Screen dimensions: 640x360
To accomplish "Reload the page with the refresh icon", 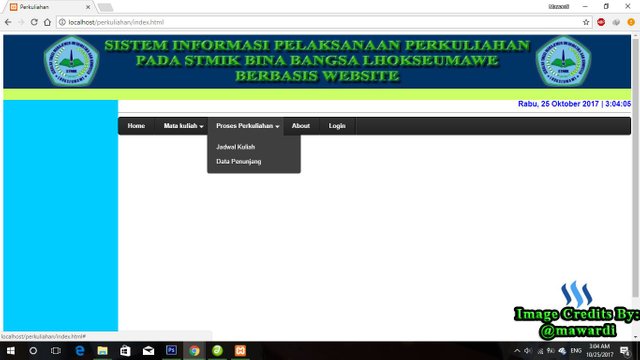I will [34, 22].
